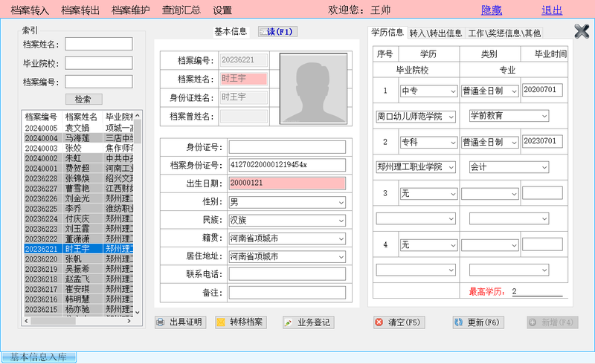The height and width of the screenshot is (364, 595).
Task: Open the 档案转入 menu
Action: coord(30,10)
